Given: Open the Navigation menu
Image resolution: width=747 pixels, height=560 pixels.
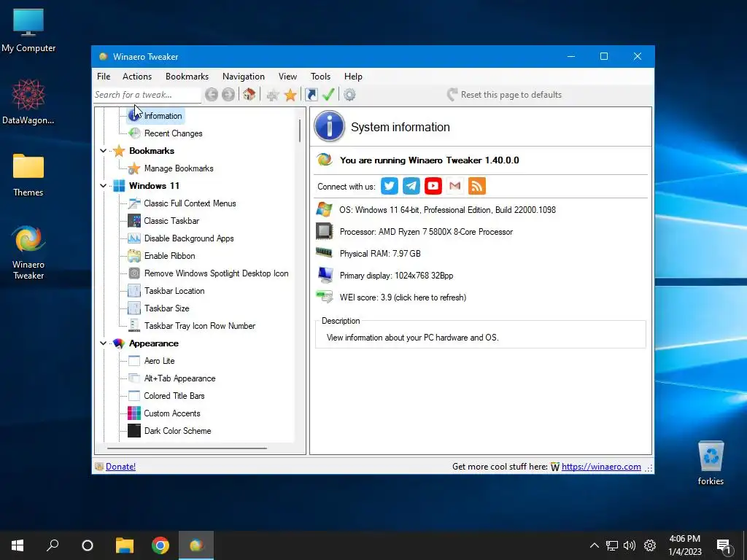Looking at the screenshot, I should 244,76.
